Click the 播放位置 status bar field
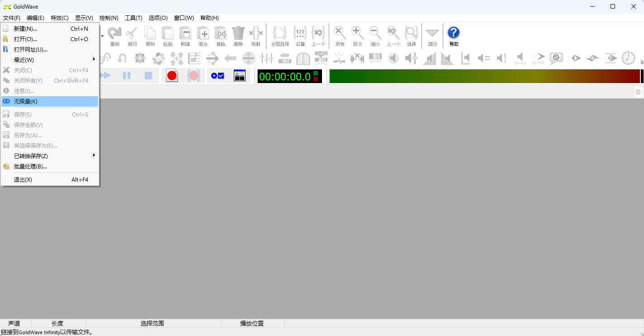 [x=253, y=323]
